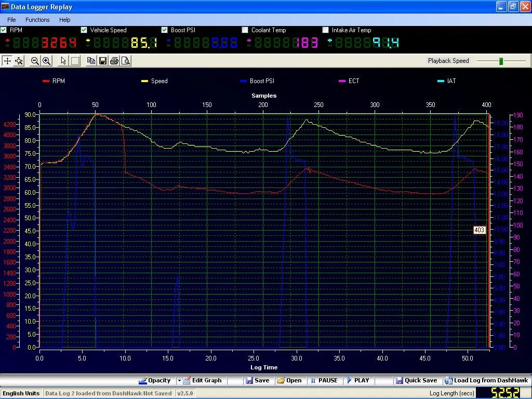532x399 pixels.
Task: Click the copy graph toolbar icon
Action: (91, 61)
